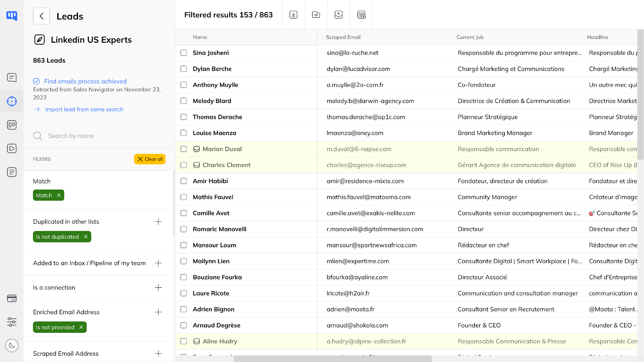Expand Added to an Inbox / Pipeline filter
Viewport: 644px width, 362px height.
click(158, 263)
